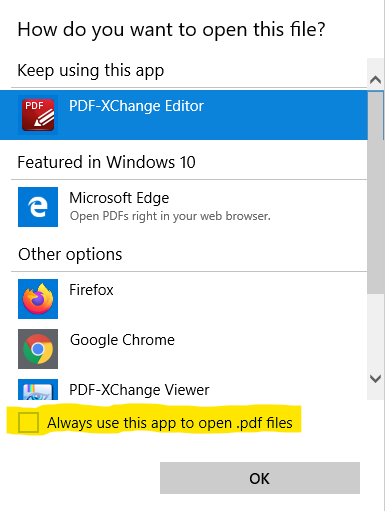
Task: Choose the Google Chrome text label
Action: click(x=122, y=340)
